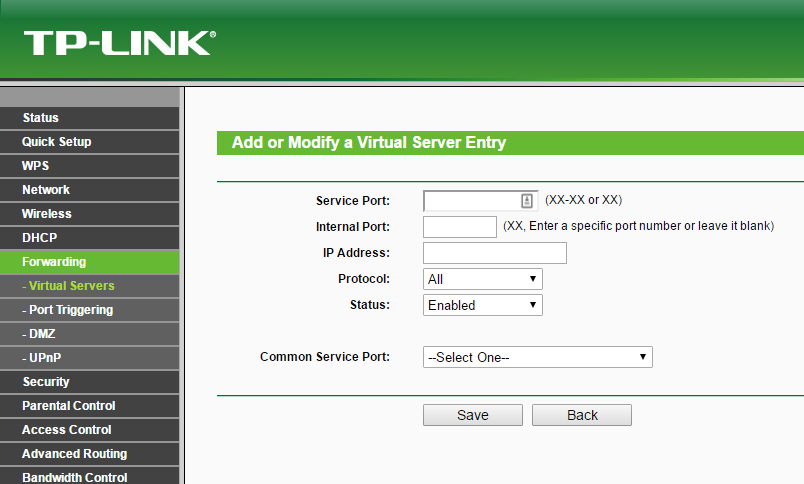The height and width of the screenshot is (484, 804).
Task: Focus the Service Port input field
Action: click(480, 201)
